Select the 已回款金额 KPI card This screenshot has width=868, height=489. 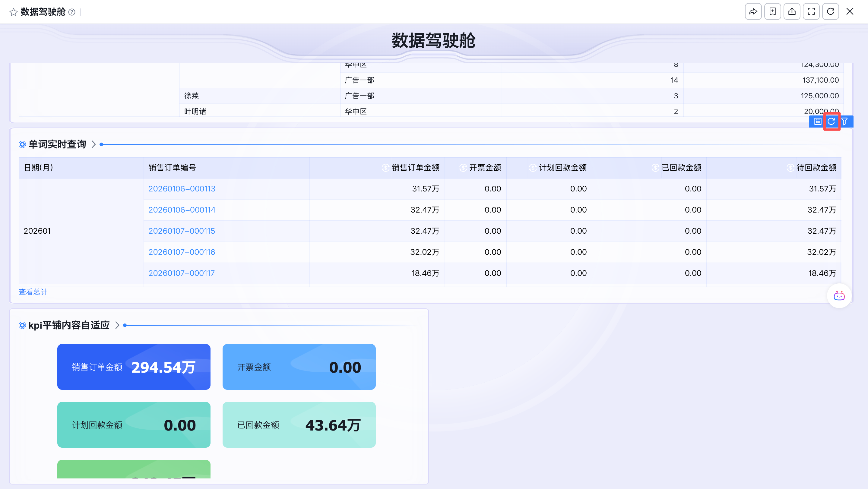pos(299,425)
